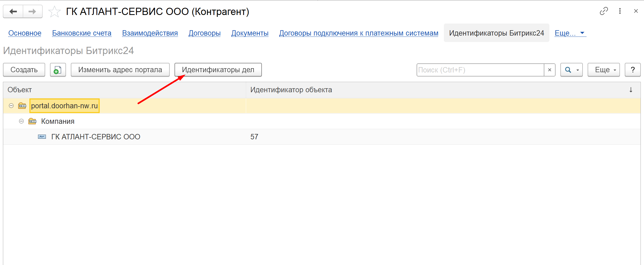This screenshot has height=265, width=644.
Task: Clear the search field with the x
Action: pos(550,70)
